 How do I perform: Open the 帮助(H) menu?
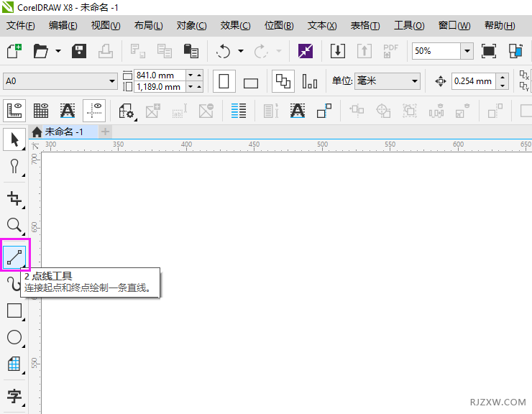[500, 25]
